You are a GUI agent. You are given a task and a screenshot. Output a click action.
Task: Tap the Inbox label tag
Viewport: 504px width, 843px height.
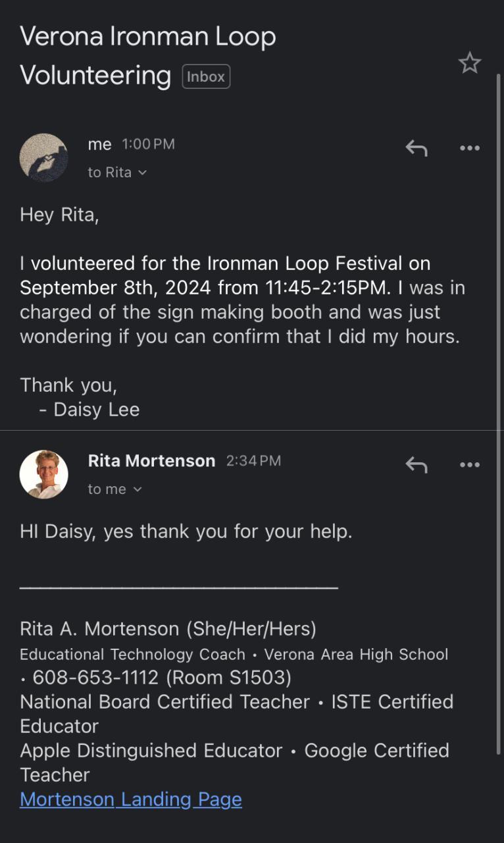[x=206, y=76]
